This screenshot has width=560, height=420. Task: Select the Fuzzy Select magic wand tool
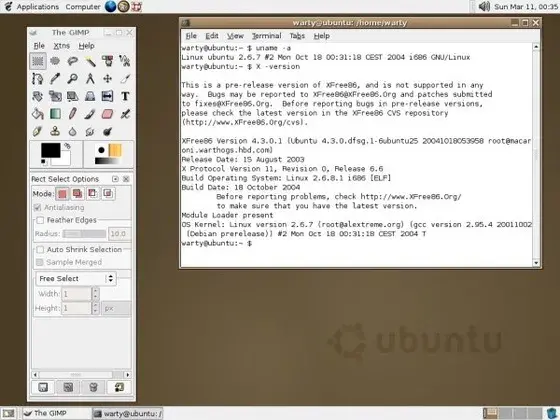[x=90, y=61]
